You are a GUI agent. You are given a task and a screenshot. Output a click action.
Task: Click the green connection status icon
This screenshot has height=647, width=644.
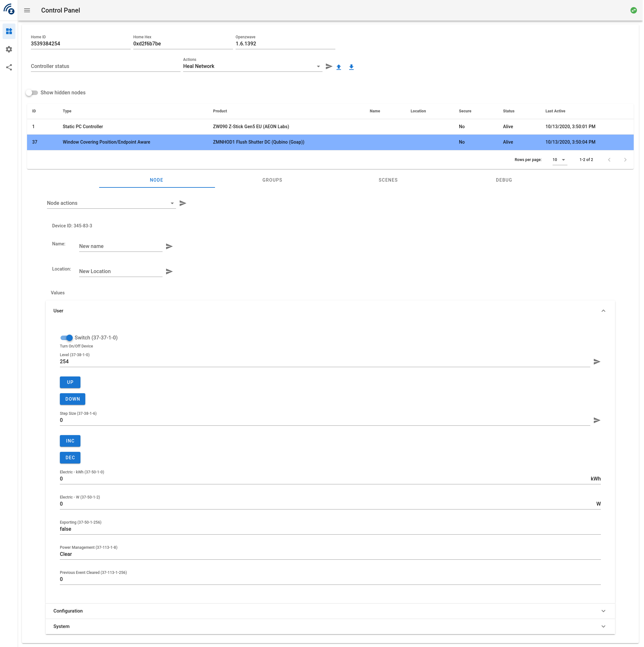634,10
